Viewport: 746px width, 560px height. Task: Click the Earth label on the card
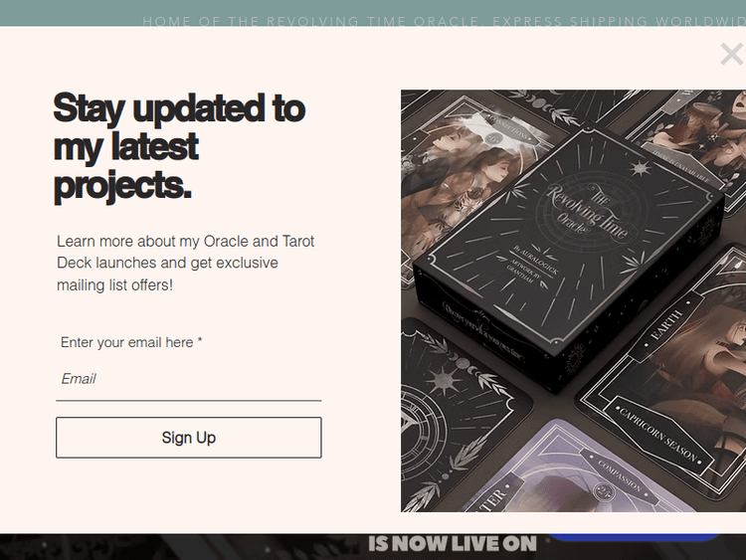[x=667, y=325]
